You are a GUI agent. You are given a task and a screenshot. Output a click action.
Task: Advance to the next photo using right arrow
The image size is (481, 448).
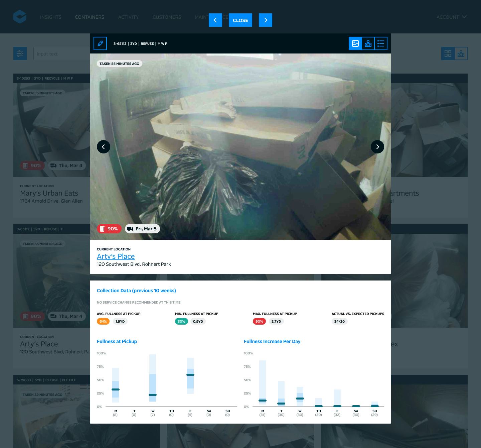(x=377, y=147)
